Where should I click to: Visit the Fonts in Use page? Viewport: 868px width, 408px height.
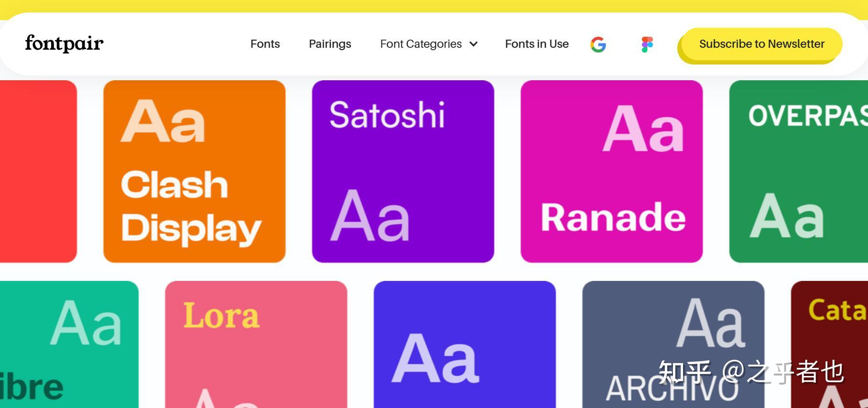point(537,44)
